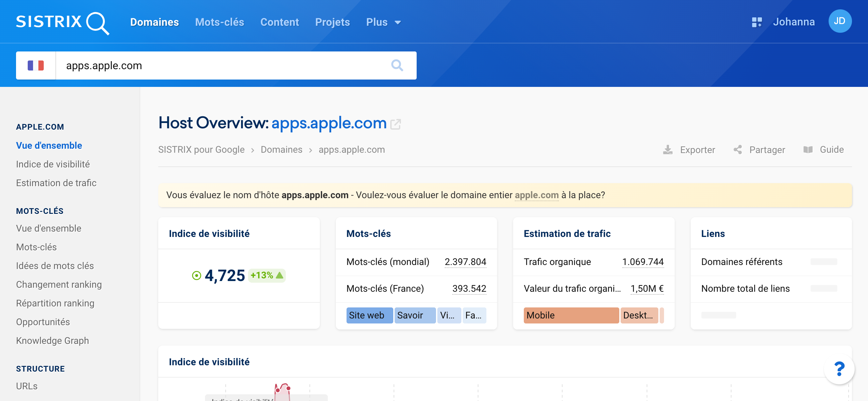
Task: Click Mots-clés (France) value 393.542
Action: coord(469,288)
